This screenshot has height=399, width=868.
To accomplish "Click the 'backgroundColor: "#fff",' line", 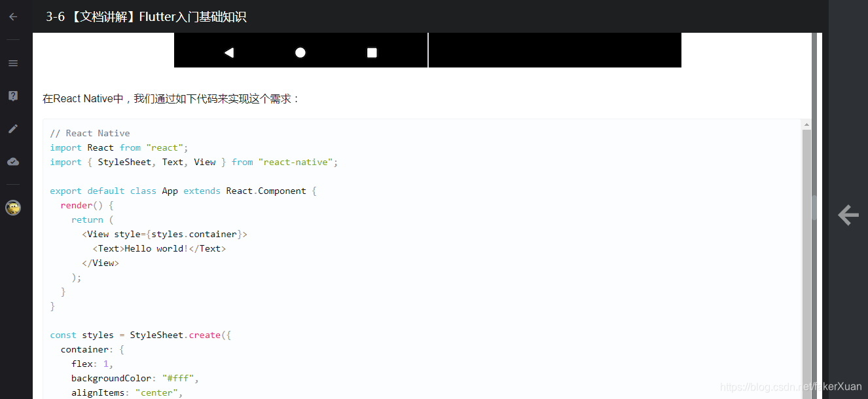I will pos(135,378).
